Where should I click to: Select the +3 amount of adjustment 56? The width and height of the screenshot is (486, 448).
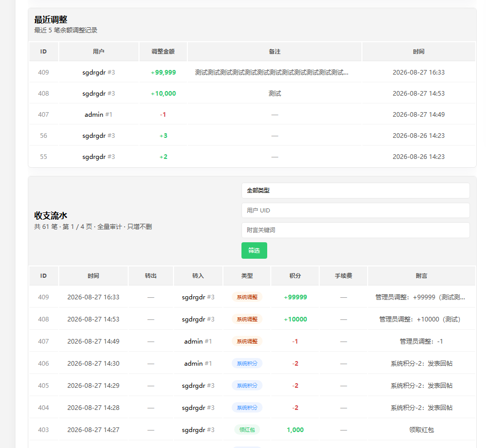point(163,136)
